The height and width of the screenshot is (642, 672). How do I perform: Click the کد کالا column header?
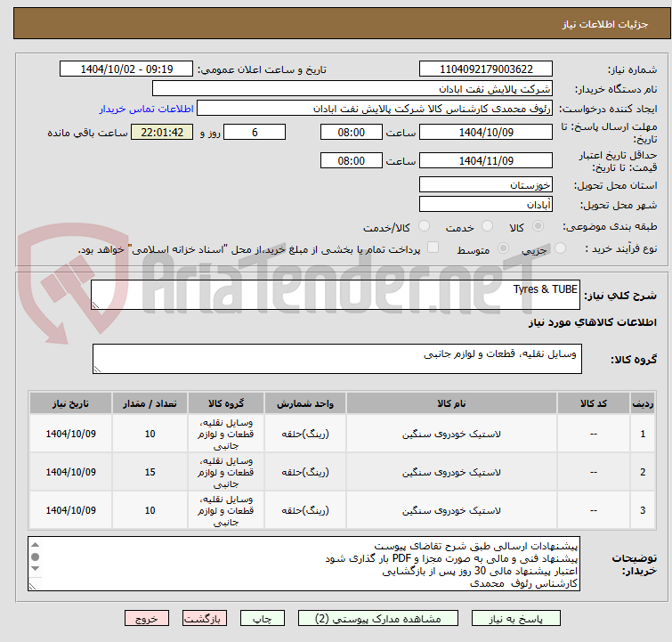[x=593, y=403]
